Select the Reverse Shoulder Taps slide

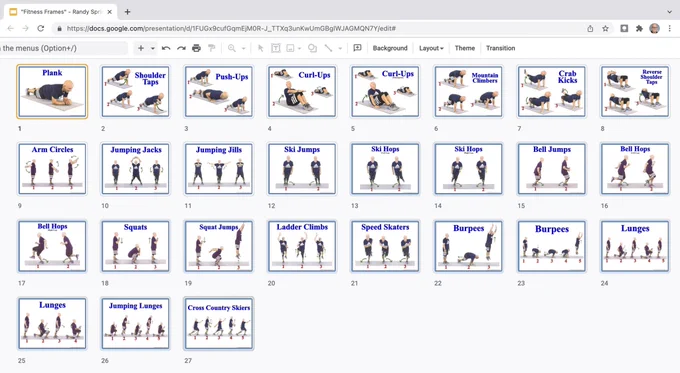point(635,92)
